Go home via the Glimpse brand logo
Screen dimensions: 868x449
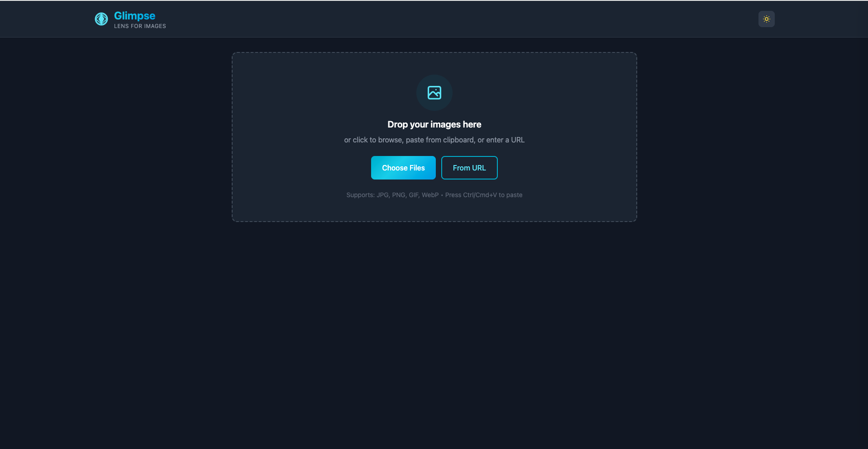101,19
